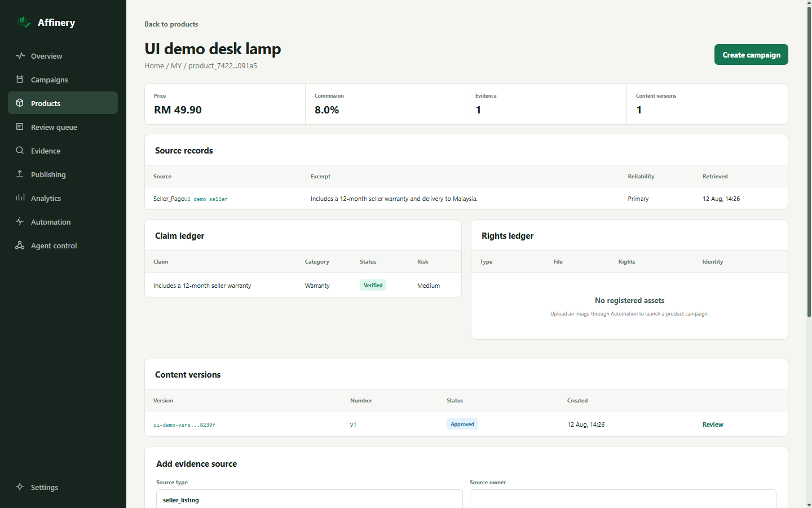Click the Publishing upload icon
The height and width of the screenshot is (508, 812).
coord(20,174)
